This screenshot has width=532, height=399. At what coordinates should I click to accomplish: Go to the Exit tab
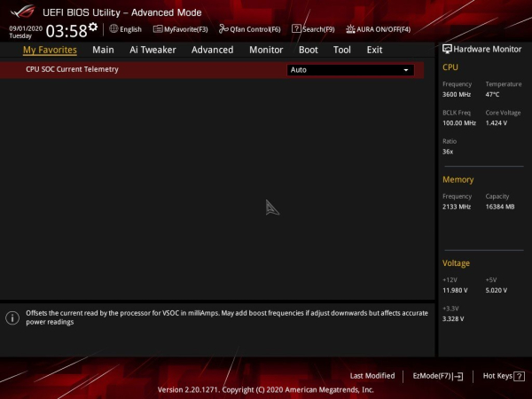pos(374,50)
